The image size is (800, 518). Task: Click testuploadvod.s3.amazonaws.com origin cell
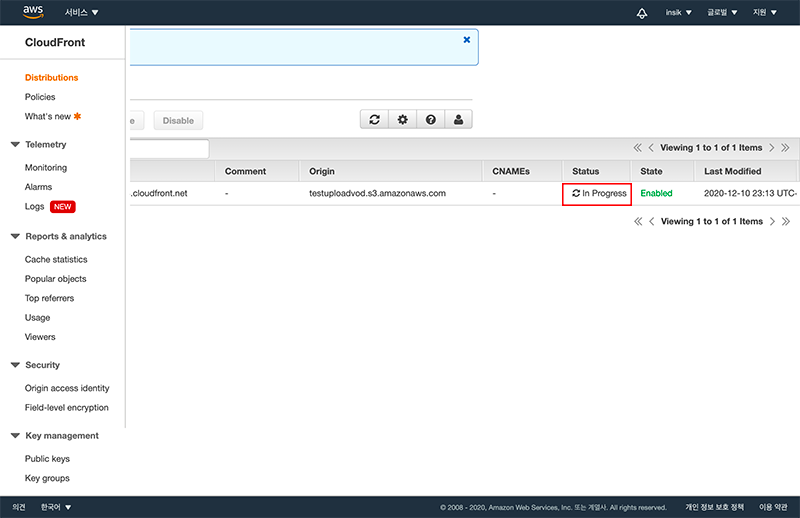(378, 193)
